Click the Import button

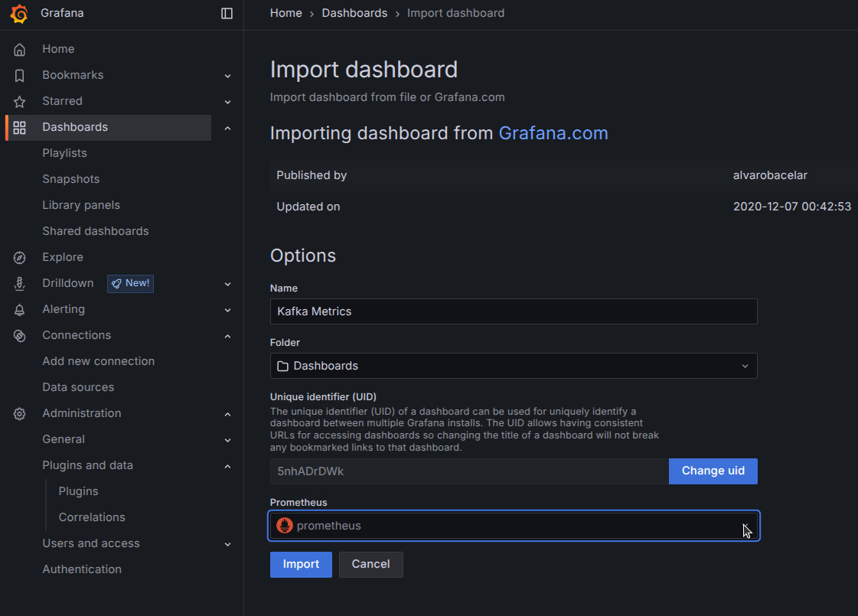pos(301,565)
